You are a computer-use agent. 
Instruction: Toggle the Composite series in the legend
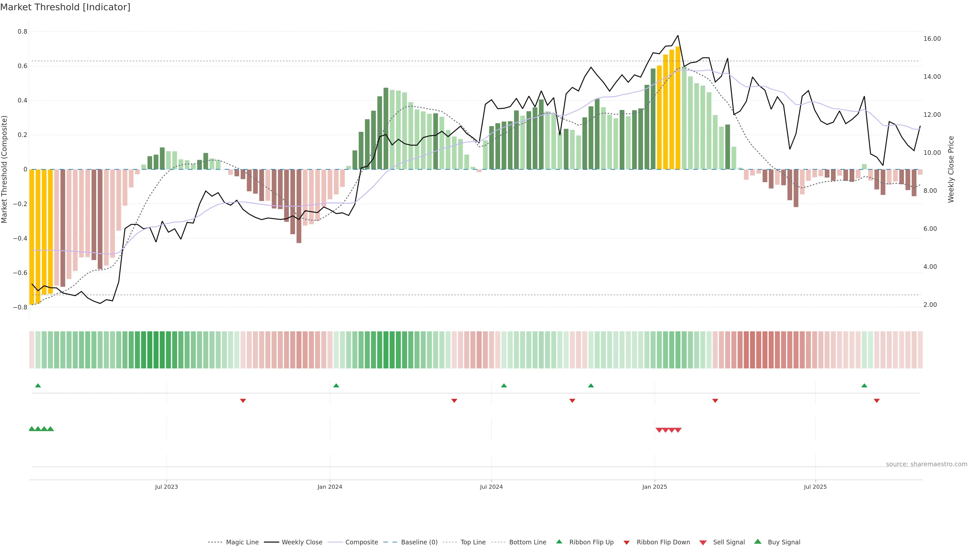(x=361, y=542)
